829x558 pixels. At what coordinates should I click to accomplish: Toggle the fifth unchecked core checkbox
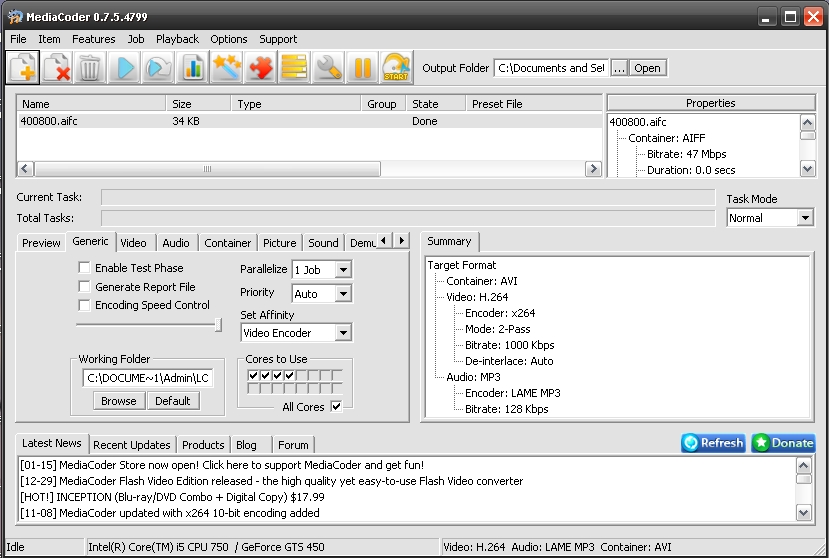click(301, 376)
